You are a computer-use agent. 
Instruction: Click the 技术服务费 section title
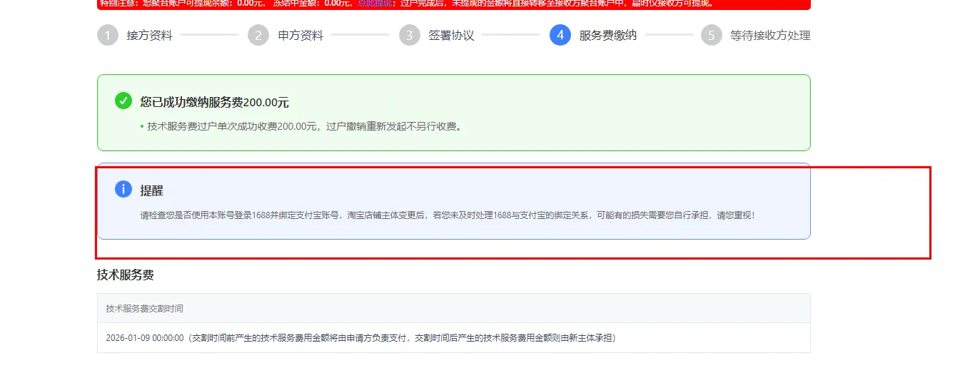coord(126,275)
